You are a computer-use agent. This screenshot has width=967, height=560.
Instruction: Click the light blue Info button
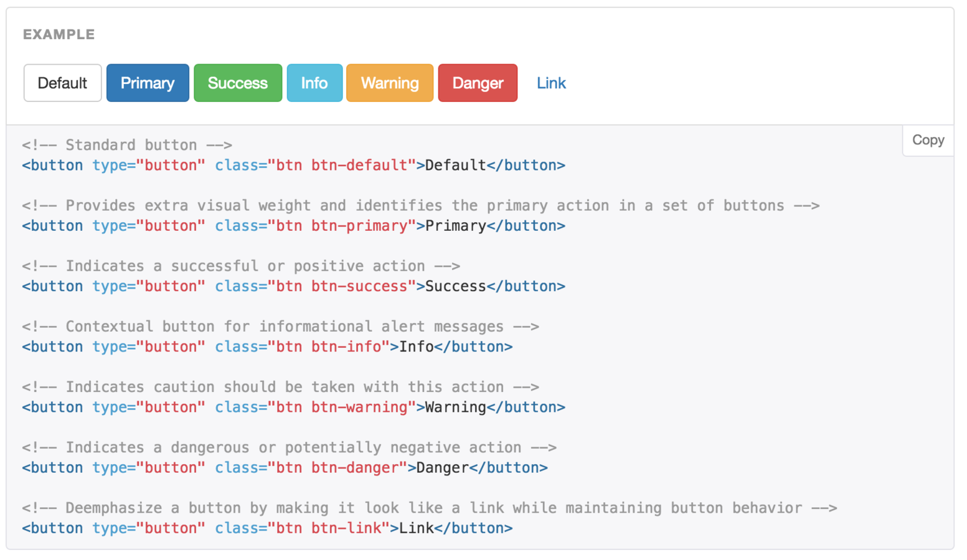tap(314, 83)
